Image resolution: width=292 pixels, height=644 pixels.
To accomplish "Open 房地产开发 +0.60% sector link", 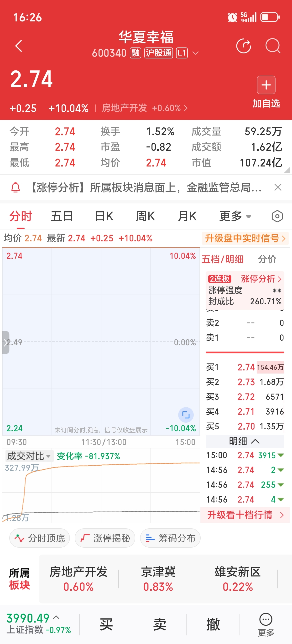I will [145, 108].
